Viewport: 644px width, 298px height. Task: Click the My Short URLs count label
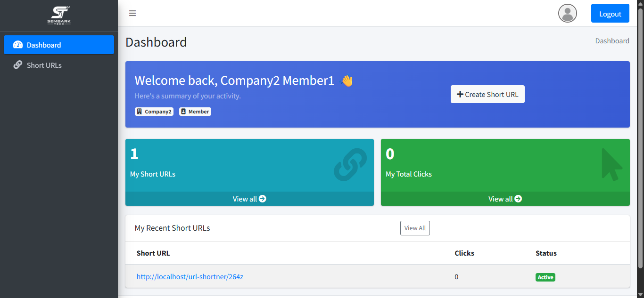click(153, 174)
